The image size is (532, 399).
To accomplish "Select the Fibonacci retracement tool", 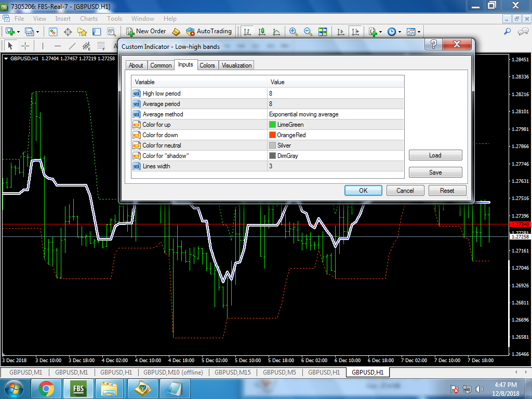I will pos(101,46).
